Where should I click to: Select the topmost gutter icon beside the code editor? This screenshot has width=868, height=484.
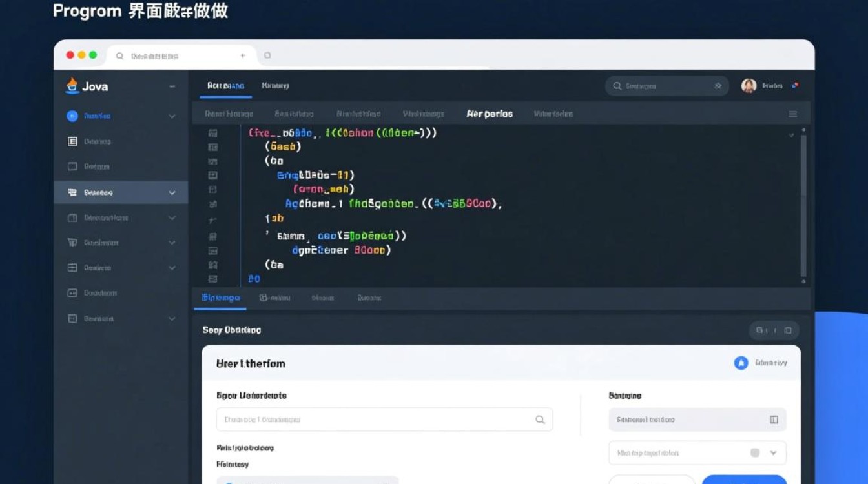point(214,132)
